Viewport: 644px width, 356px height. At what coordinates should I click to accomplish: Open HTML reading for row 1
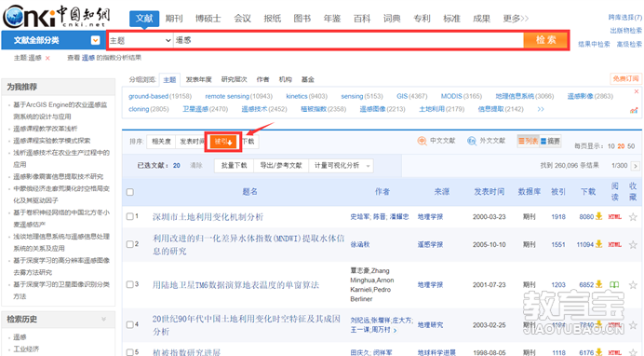click(614, 216)
